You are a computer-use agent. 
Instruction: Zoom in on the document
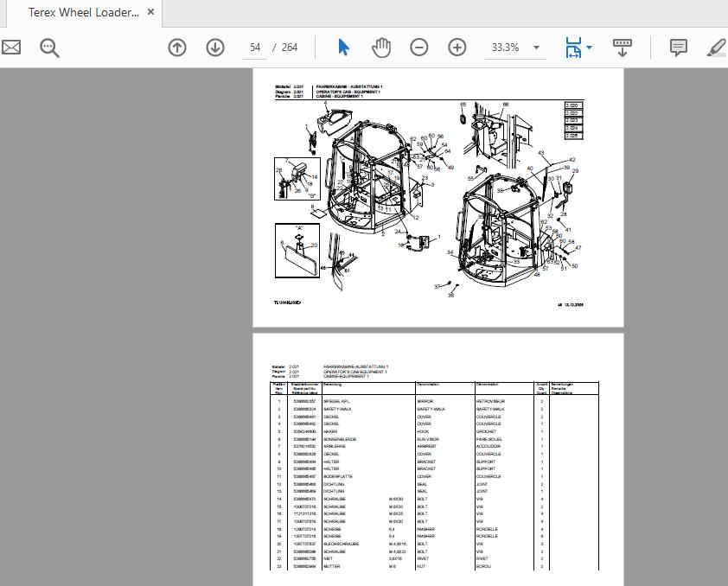pos(457,47)
